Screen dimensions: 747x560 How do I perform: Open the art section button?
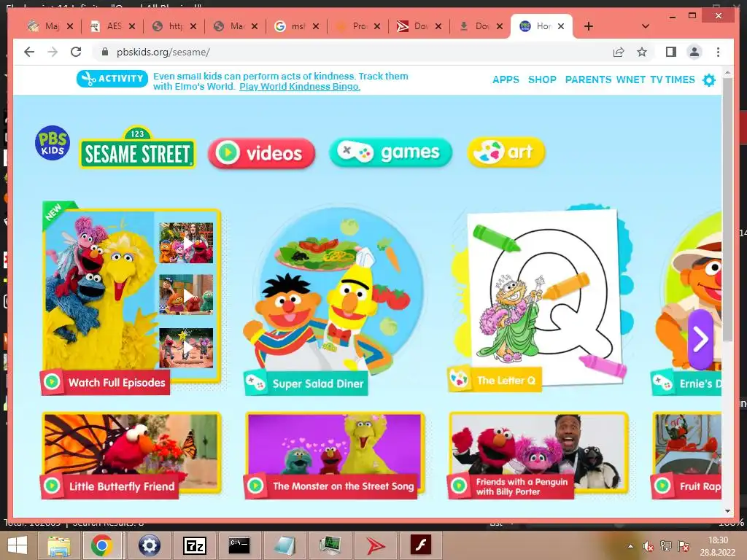tap(506, 152)
